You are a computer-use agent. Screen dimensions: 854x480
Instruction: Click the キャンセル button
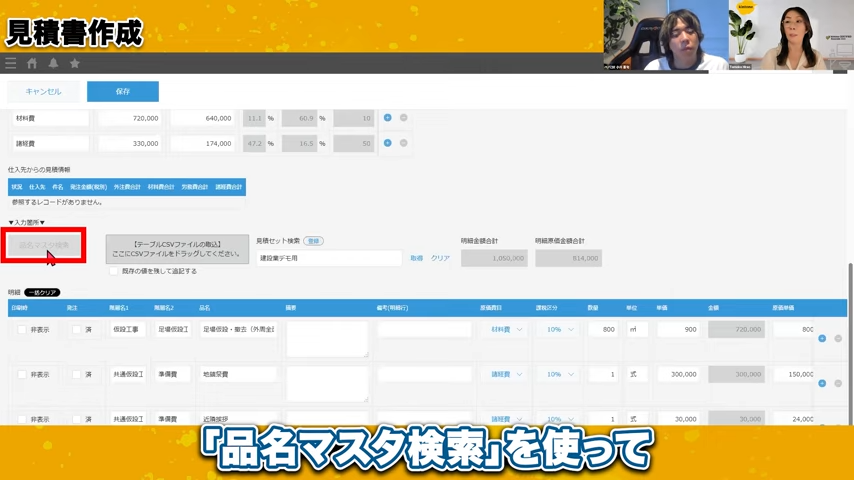(44, 92)
